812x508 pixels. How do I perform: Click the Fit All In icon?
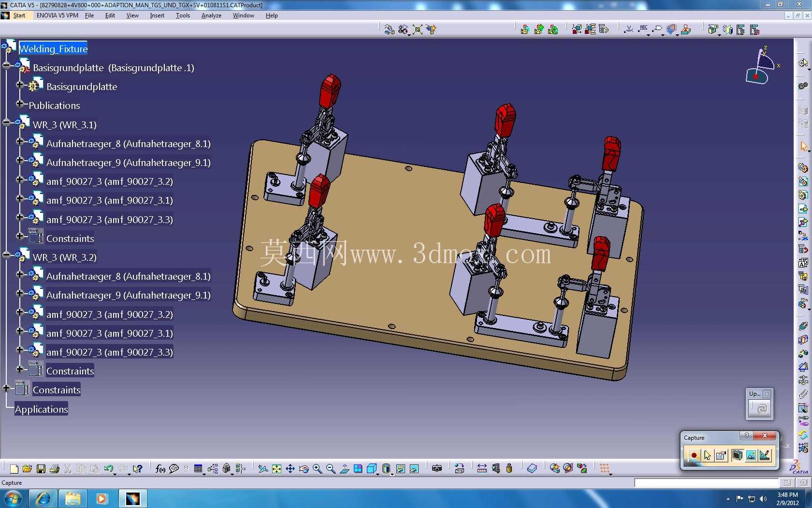tap(276, 468)
